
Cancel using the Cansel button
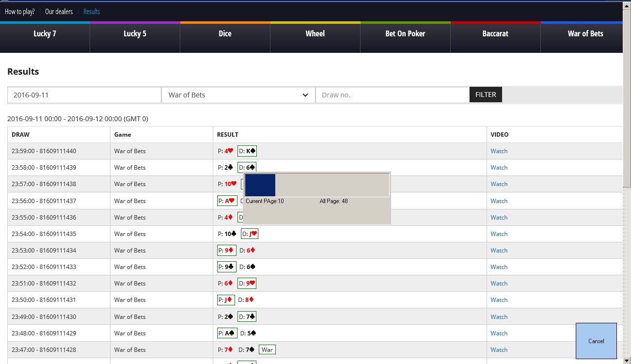click(x=596, y=341)
